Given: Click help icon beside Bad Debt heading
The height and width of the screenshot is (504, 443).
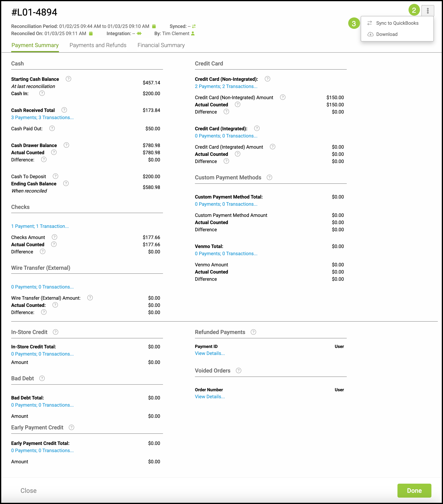Looking at the screenshot, I should 42,378.
